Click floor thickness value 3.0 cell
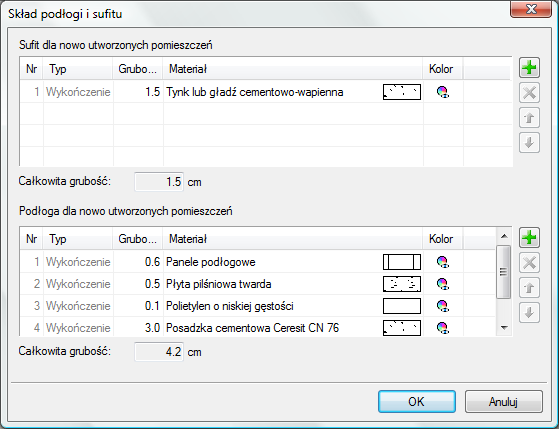Viewport: 559px width, 429px height. (138, 328)
